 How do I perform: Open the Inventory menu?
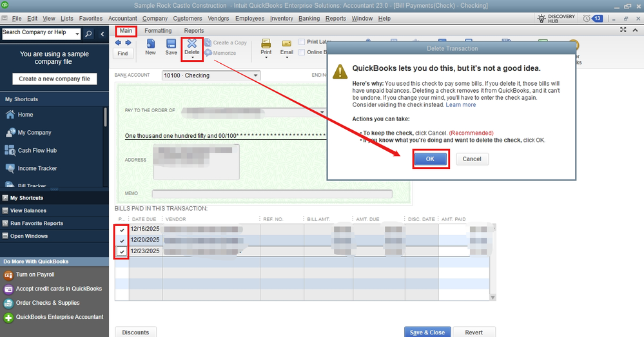coord(281,19)
